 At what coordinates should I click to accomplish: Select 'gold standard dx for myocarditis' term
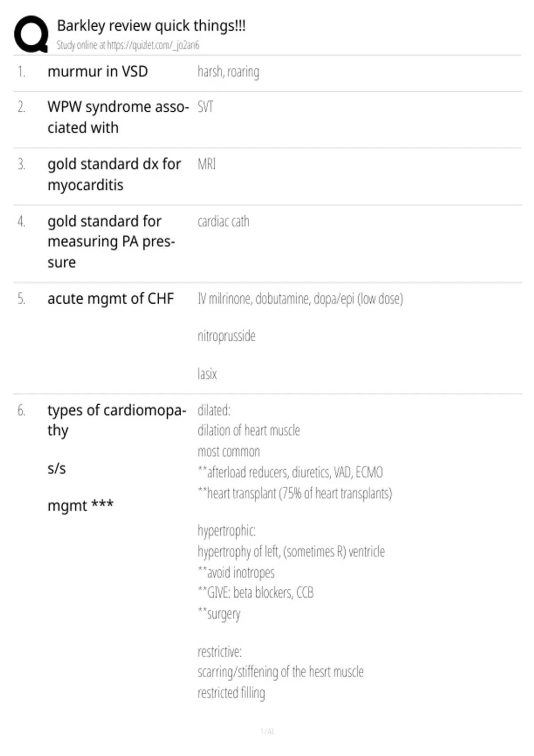[114, 174]
